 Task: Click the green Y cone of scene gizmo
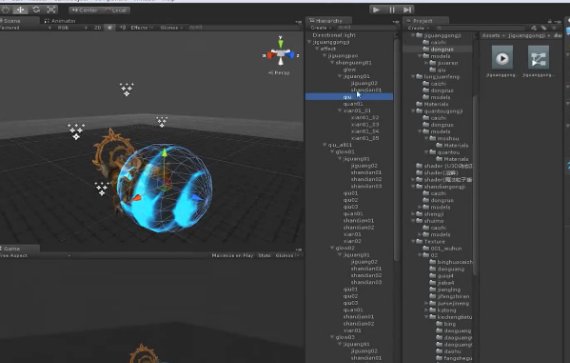(x=281, y=43)
